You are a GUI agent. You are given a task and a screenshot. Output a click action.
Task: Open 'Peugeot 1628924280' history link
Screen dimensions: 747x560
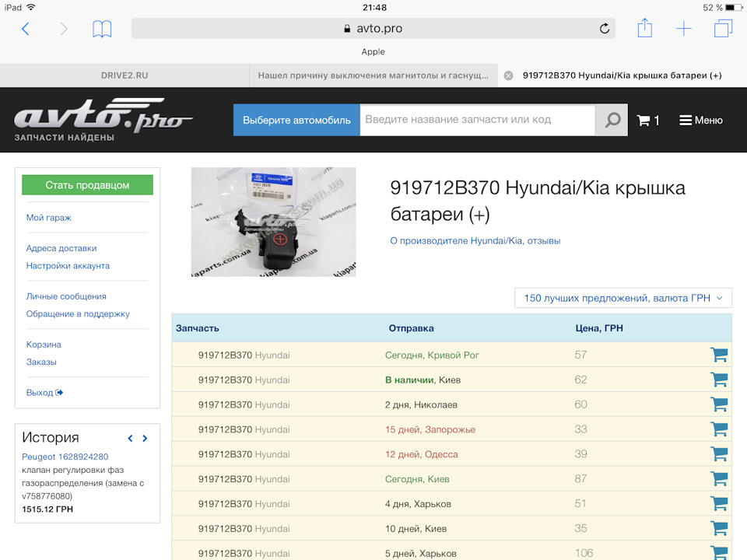(65, 457)
